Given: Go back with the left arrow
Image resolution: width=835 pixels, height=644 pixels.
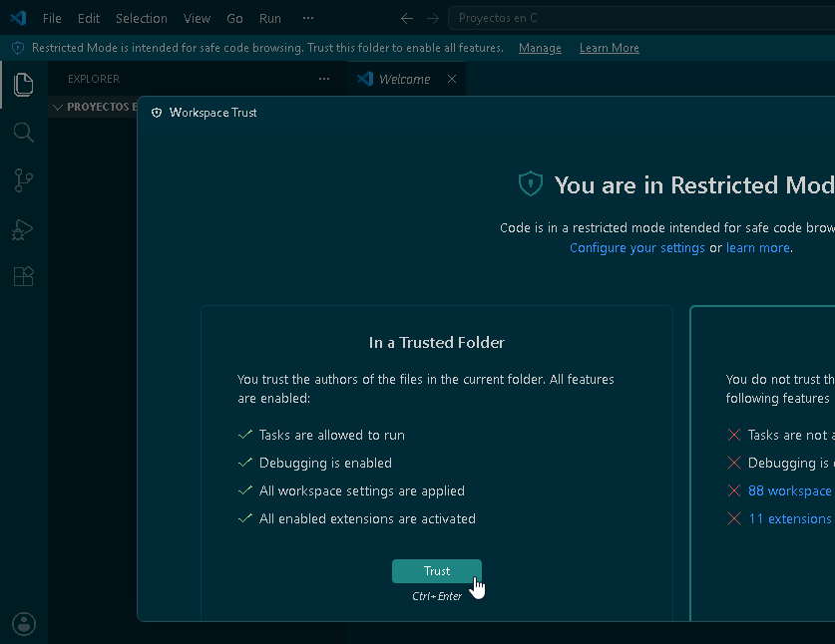Looking at the screenshot, I should tap(407, 19).
